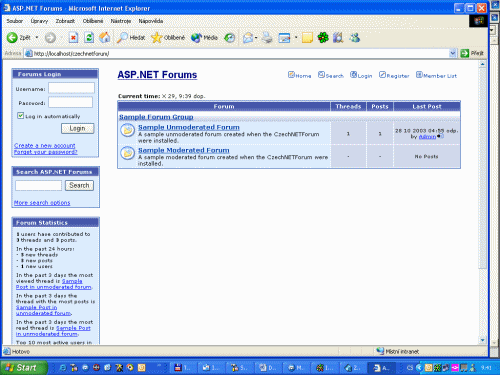Open Sample Forum Group link

(156, 117)
